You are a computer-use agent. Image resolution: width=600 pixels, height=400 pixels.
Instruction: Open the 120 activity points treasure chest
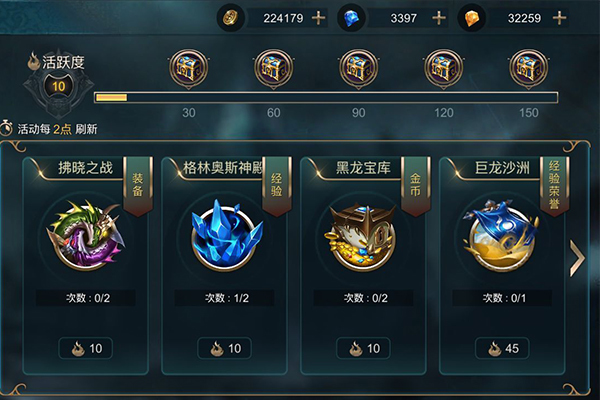(443, 69)
